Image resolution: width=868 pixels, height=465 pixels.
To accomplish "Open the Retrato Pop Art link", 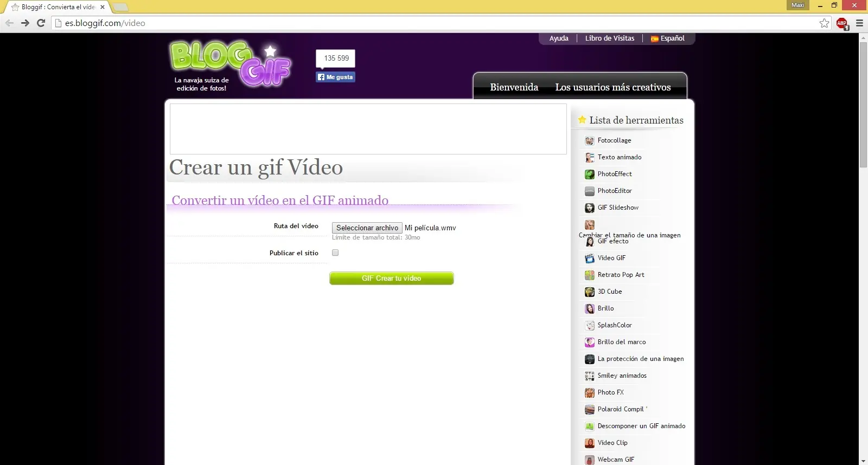I will coord(621,275).
